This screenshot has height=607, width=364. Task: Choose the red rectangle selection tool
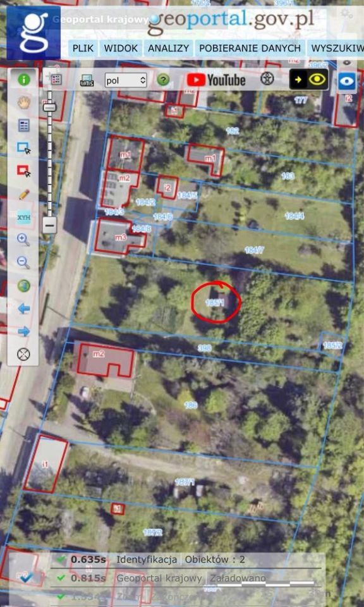[x=24, y=171]
